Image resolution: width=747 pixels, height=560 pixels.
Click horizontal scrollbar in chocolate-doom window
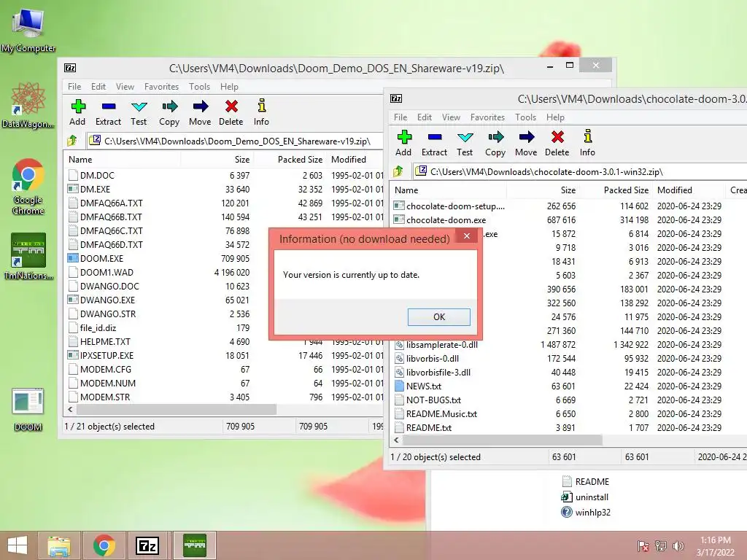(x=502, y=440)
